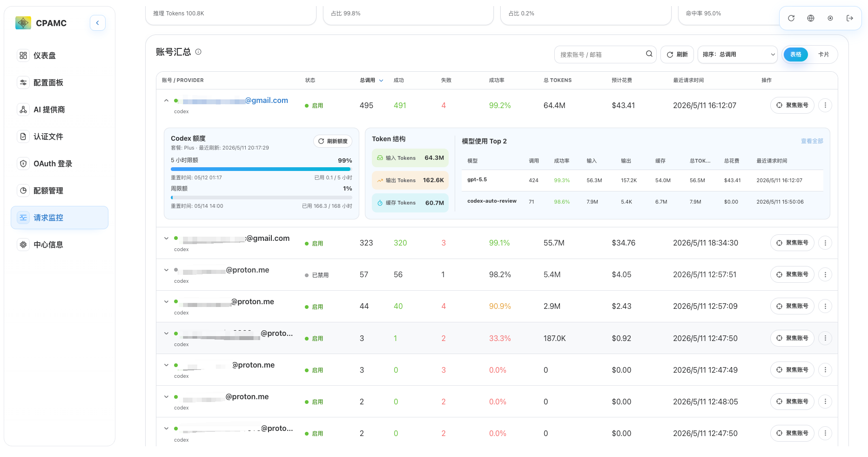Collapse the expanded first gmail account row
This screenshot has height=457, width=868.
pos(166,101)
